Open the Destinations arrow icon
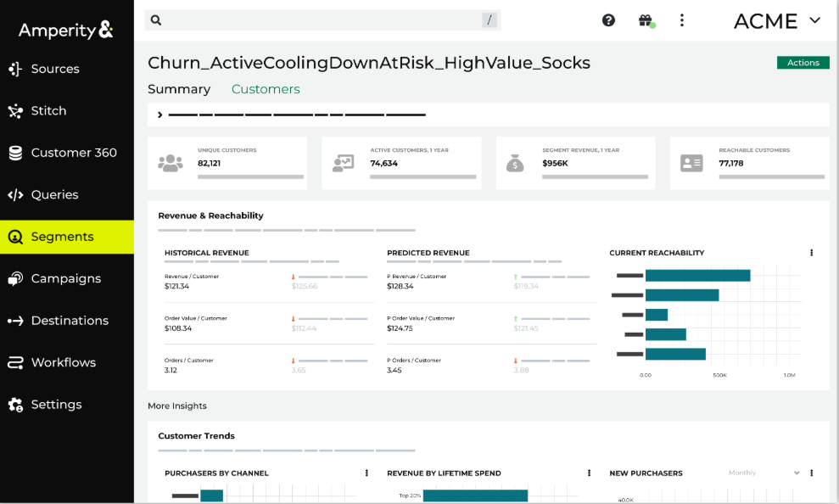This screenshot has height=504, width=839. click(15, 321)
